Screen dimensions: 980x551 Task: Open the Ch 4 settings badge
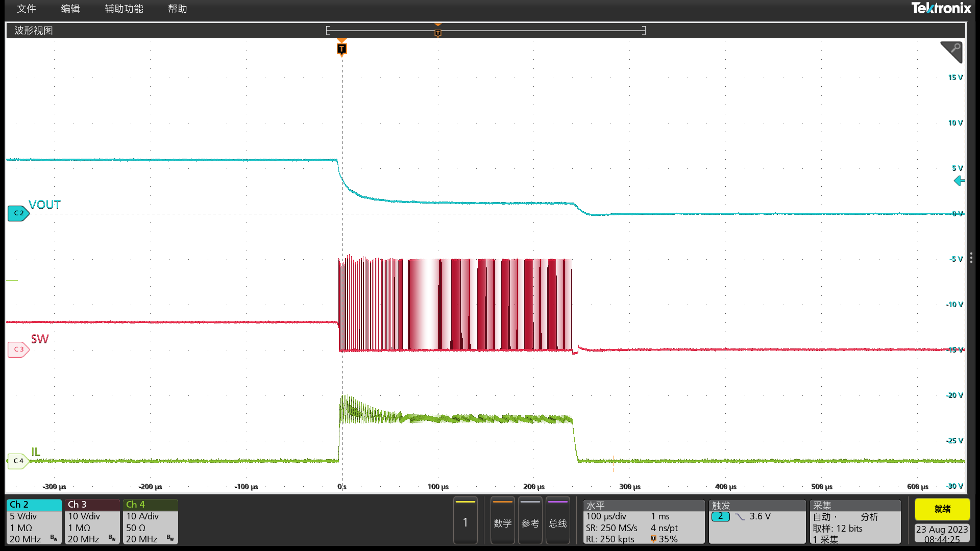coord(150,521)
